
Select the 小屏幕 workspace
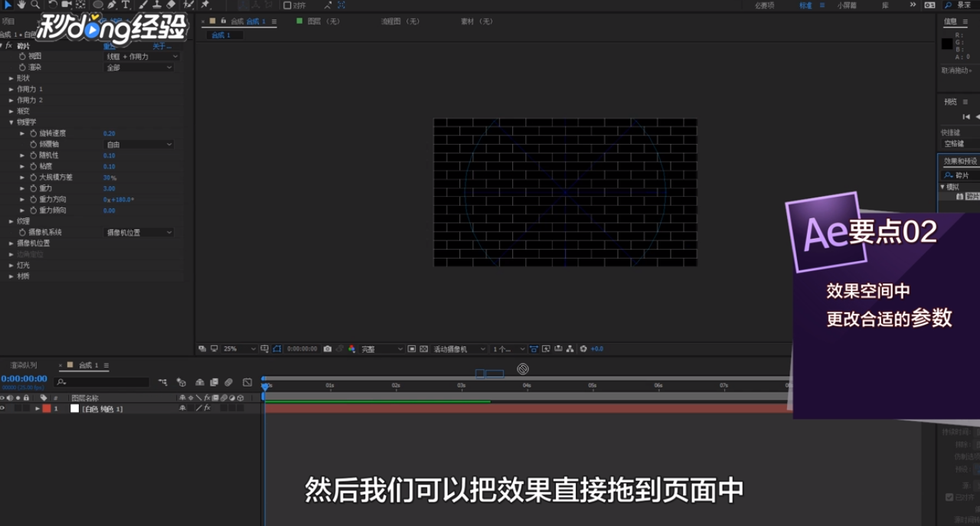pos(847,5)
